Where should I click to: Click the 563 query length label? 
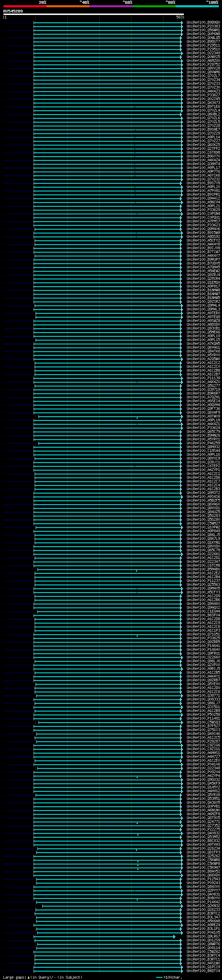[179, 17]
